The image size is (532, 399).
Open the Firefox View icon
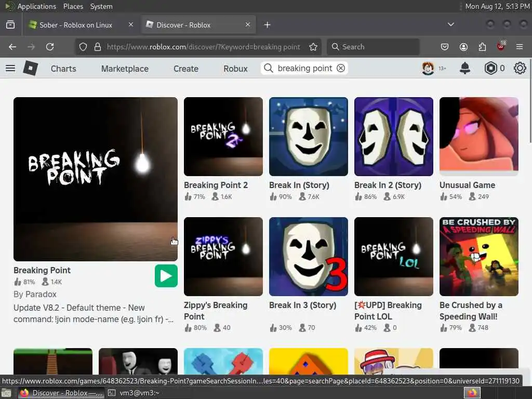10,25
